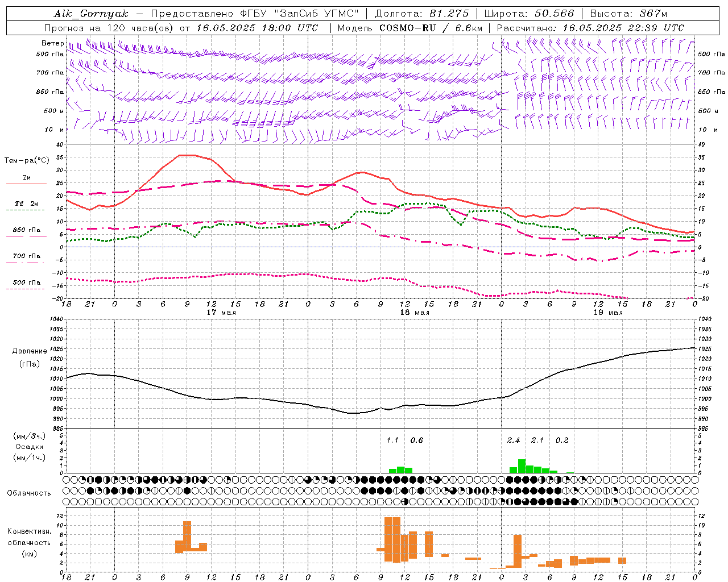
Task: Click the precipitation value '2.1'
Action: [537, 440]
